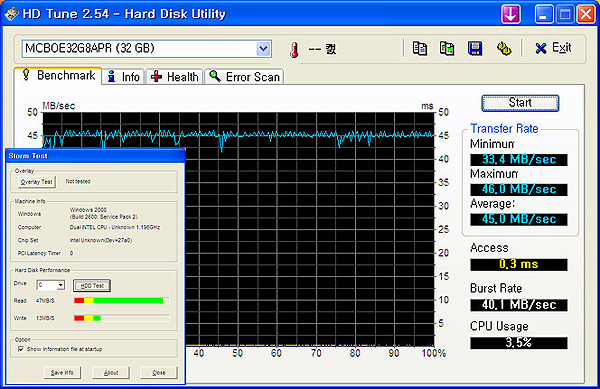This screenshot has width=600, height=389.
Task: Switch to the Health tab
Action: point(174,77)
